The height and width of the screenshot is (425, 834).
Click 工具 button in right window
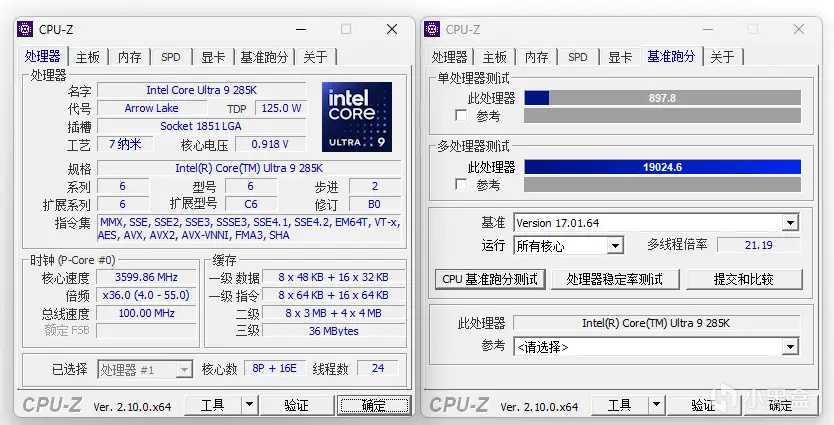pos(620,405)
